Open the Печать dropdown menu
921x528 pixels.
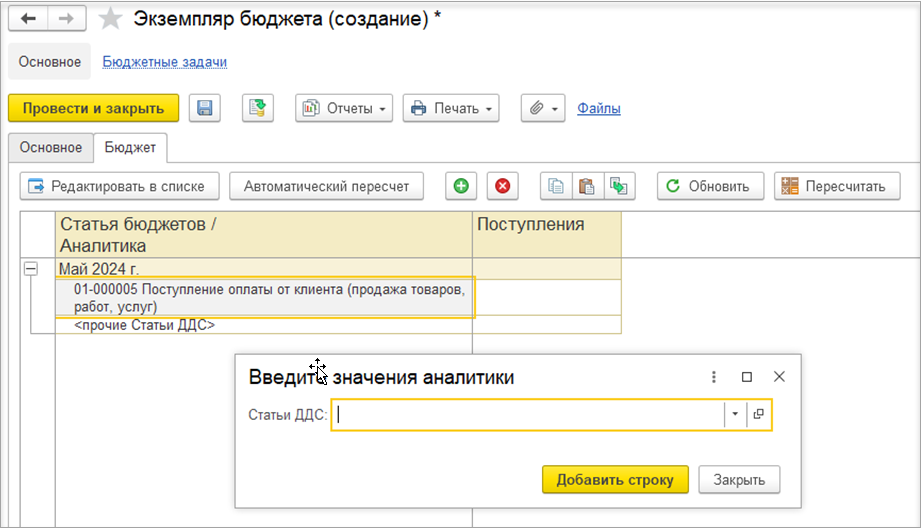(451, 108)
